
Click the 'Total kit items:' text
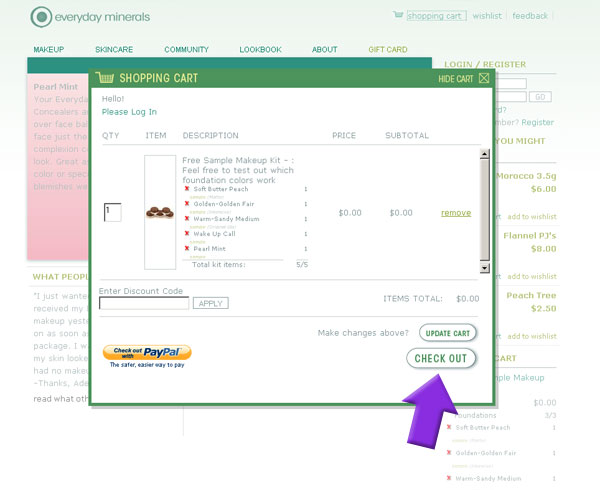click(218, 264)
